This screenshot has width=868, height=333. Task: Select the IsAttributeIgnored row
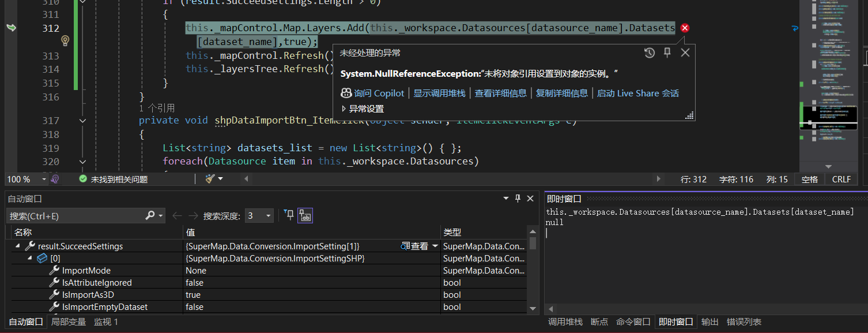point(269,283)
